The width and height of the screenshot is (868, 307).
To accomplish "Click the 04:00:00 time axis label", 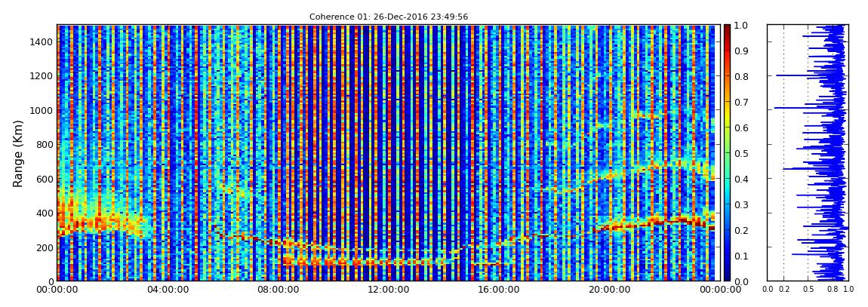I will coord(167,290).
